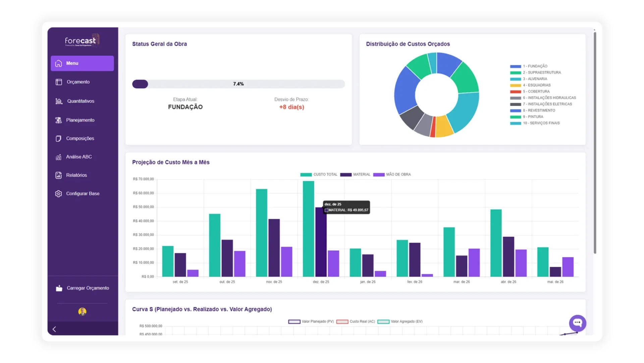Open Orçamento via its table icon
The image size is (644, 363).
59,82
